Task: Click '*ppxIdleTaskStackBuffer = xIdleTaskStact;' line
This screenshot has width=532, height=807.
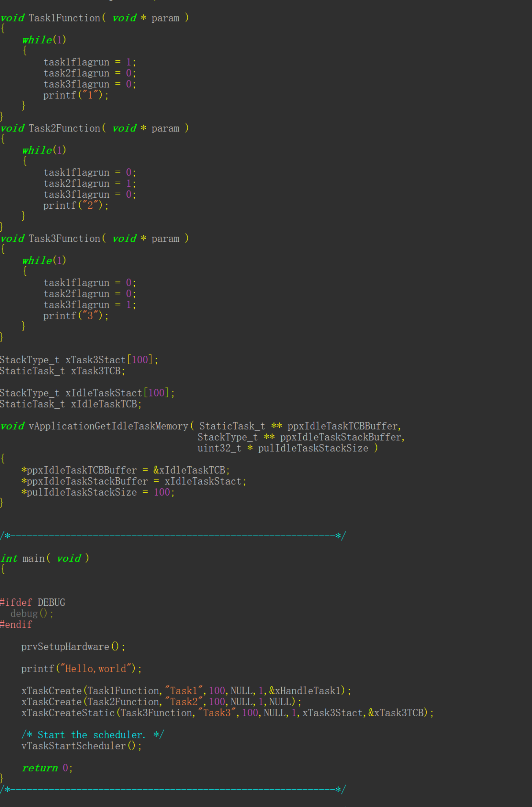Action: [134, 481]
